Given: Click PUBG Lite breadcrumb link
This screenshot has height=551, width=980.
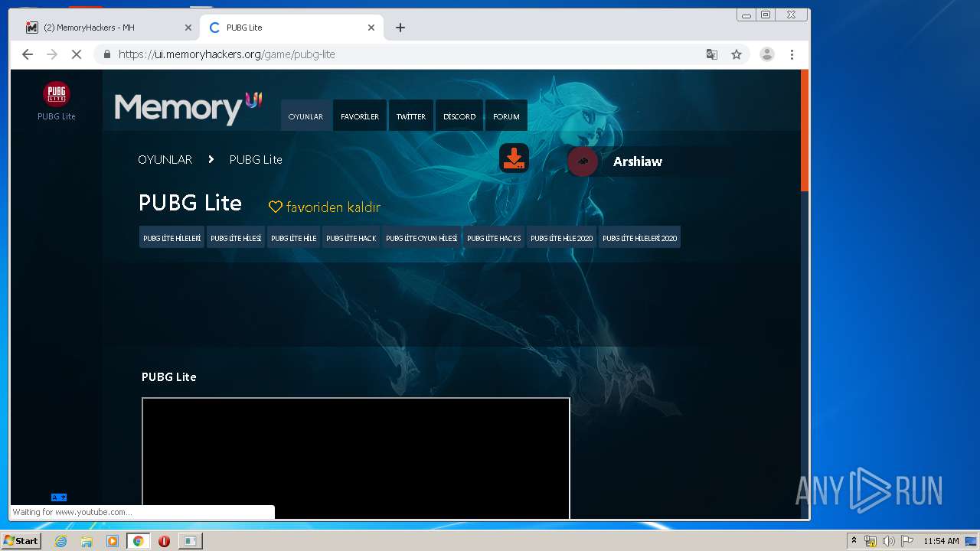Looking at the screenshot, I should coord(256,159).
